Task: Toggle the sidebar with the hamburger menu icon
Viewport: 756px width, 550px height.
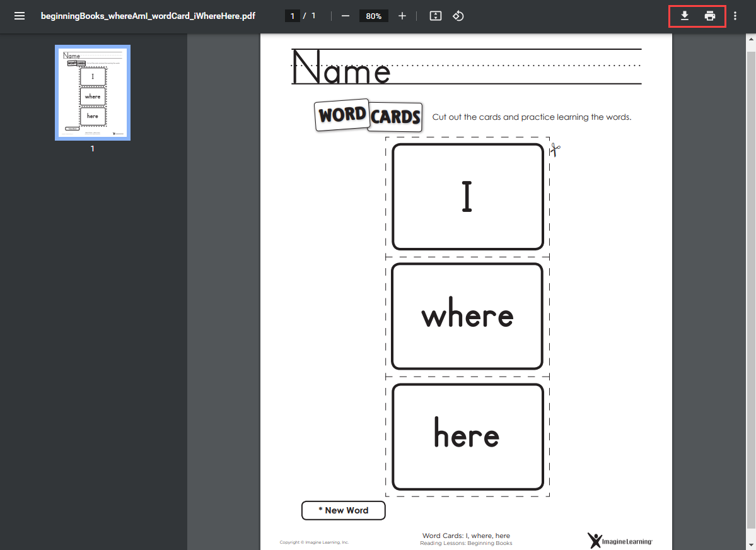Action: click(20, 16)
